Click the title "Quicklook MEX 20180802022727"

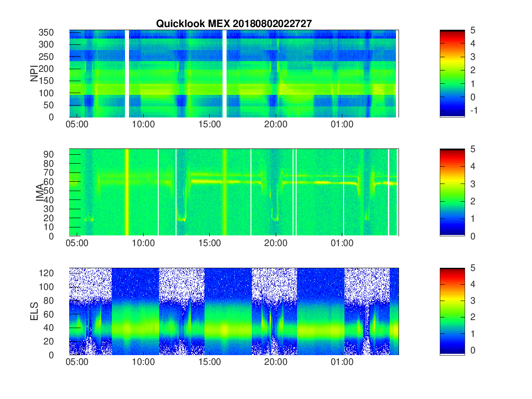[234, 24]
